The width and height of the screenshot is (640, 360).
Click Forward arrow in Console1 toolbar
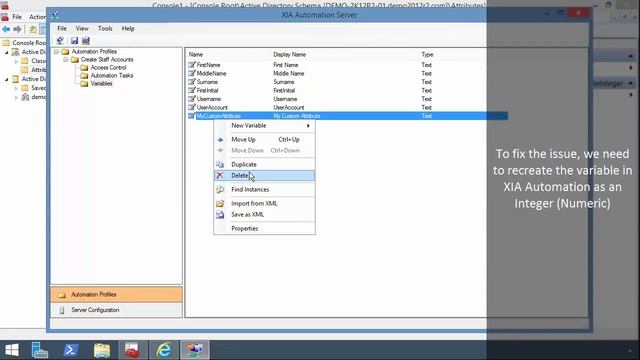[17, 29]
